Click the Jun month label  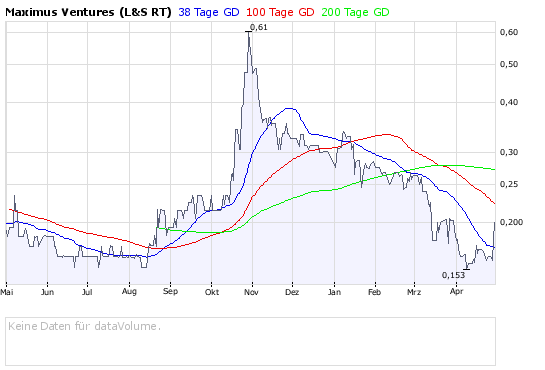pyautogui.click(x=47, y=292)
